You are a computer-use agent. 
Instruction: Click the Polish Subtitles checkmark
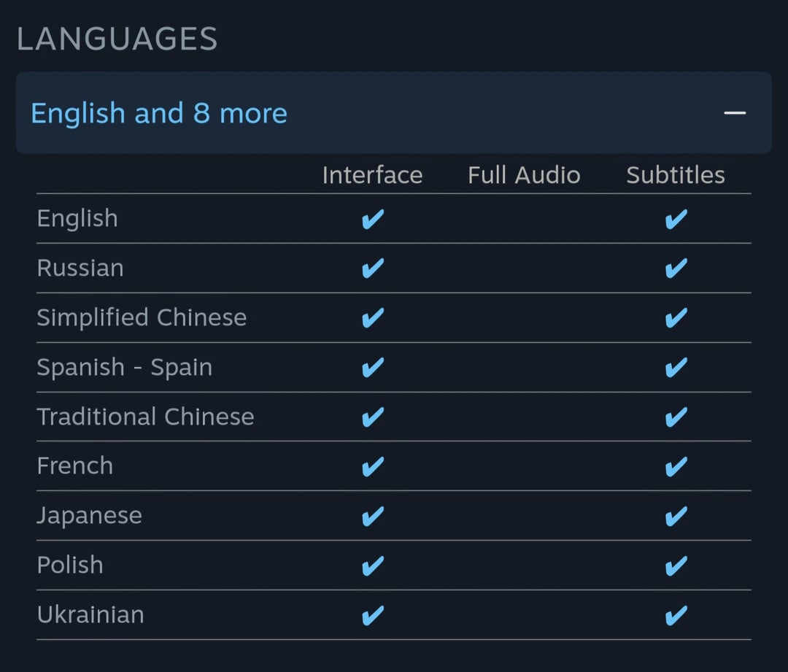(676, 565)
